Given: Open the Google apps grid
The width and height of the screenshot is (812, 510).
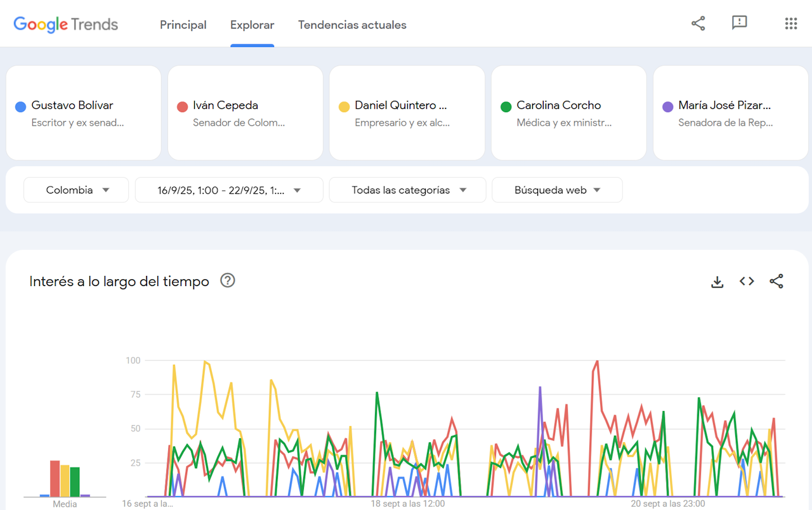Looking at the screenshot, I should [x=790, y=23].
